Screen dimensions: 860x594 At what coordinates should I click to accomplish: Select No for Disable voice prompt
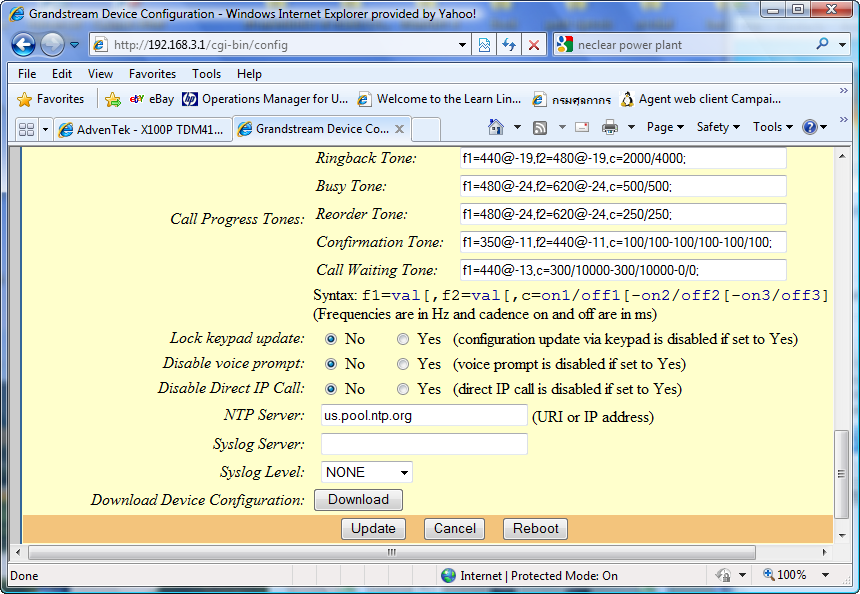pyautogui.click(x=331, y=364)
